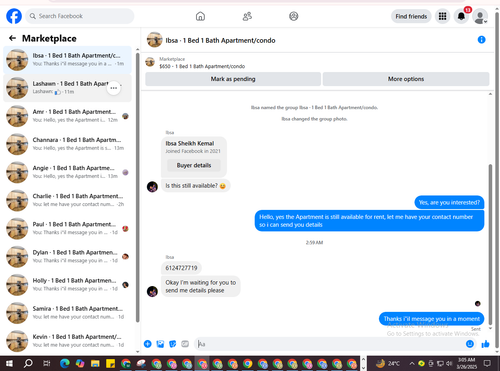Click Buyer details button

tap(194, 165)
